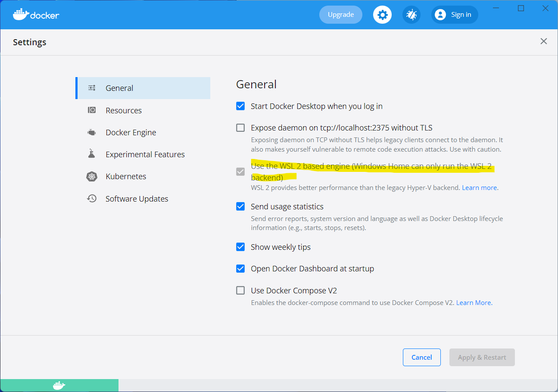Select the General sliders icon in sidebar

coord(91,87)
